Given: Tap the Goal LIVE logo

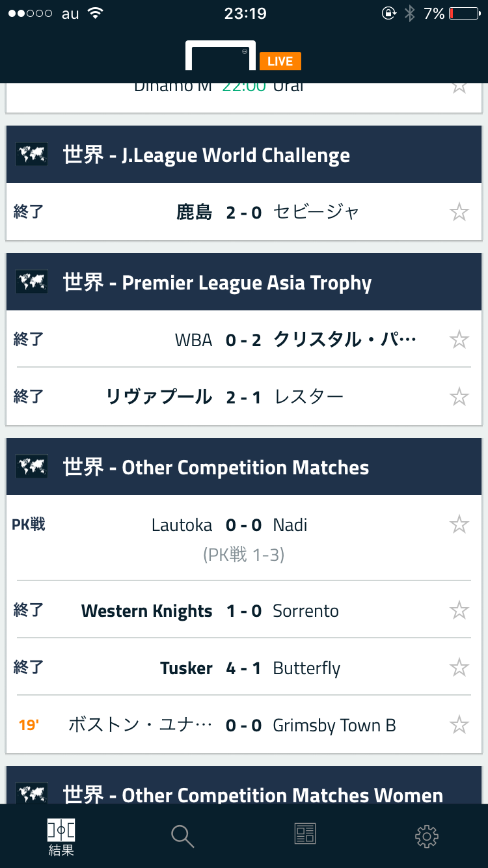Looking at the screenshot, I should click(x=243, y=57).
